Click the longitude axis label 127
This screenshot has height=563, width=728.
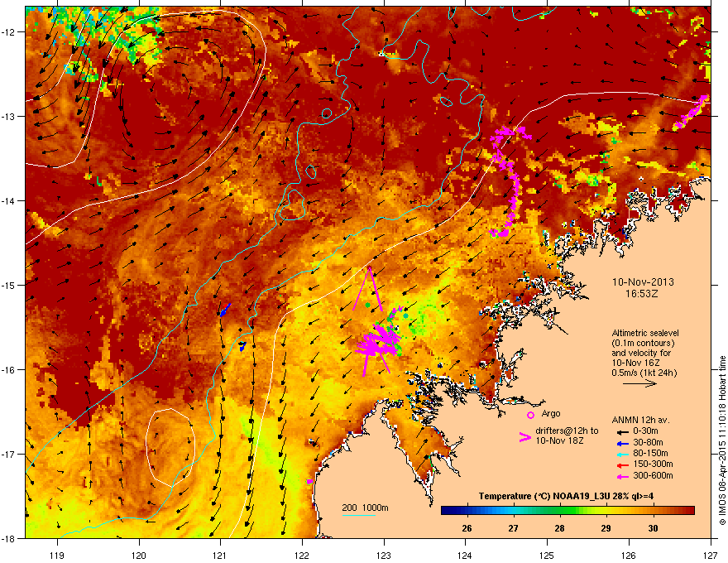pyautogui.click(x=711, y=555)
